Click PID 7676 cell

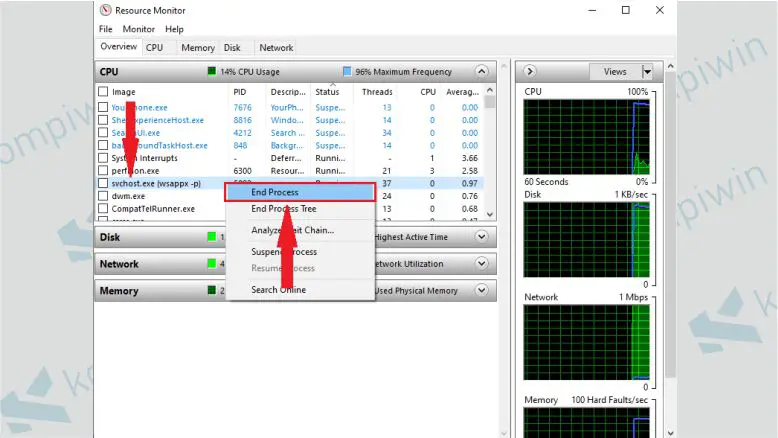pyautogui.click(x=243, y=107)
